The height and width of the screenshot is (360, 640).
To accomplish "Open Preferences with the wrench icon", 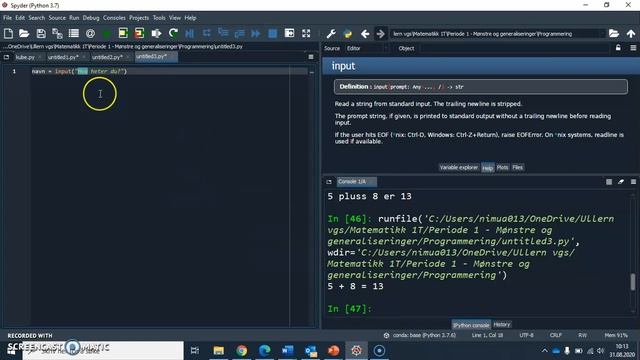I will [x=331, y=33].
